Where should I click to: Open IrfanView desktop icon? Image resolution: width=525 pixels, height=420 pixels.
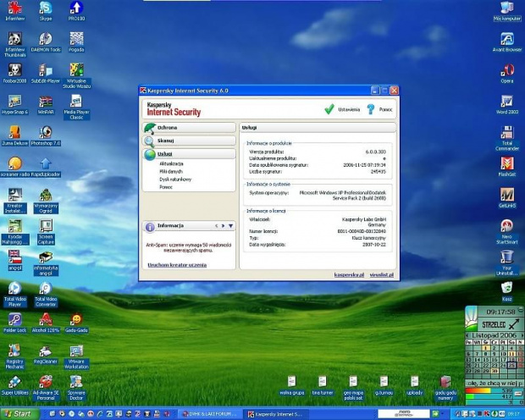(14, 11)
